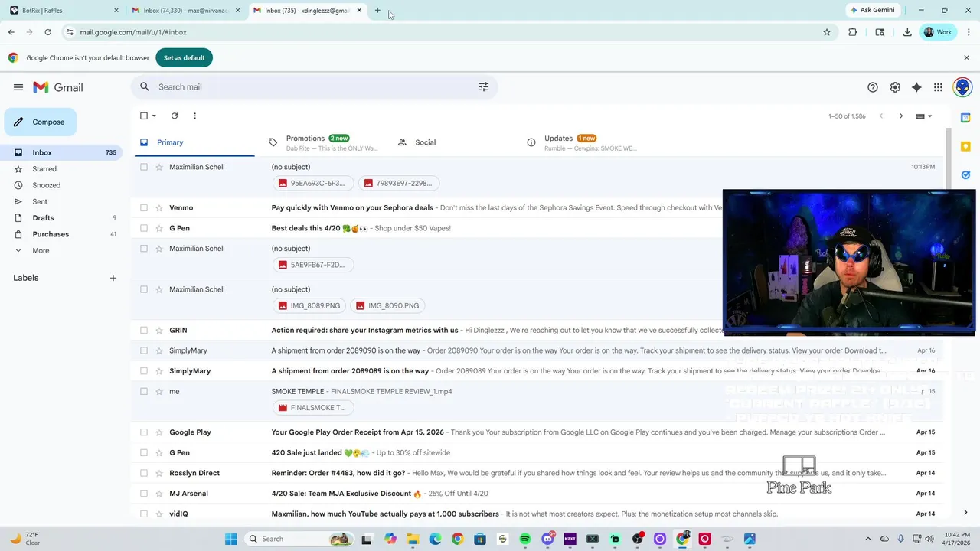Viewport: 980px width, 551px height.
Task: Create new label with plus icon
Action: click(113, 278)
